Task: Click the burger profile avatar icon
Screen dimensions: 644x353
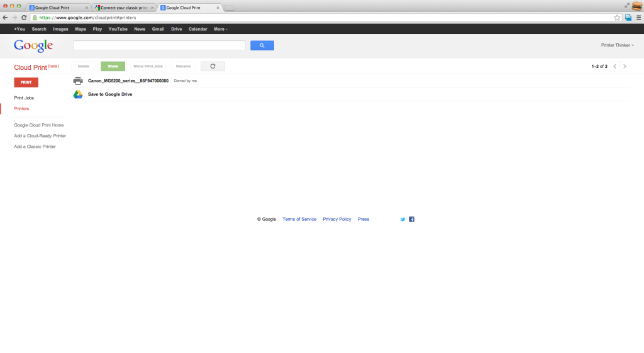Action: pos(637,6)
